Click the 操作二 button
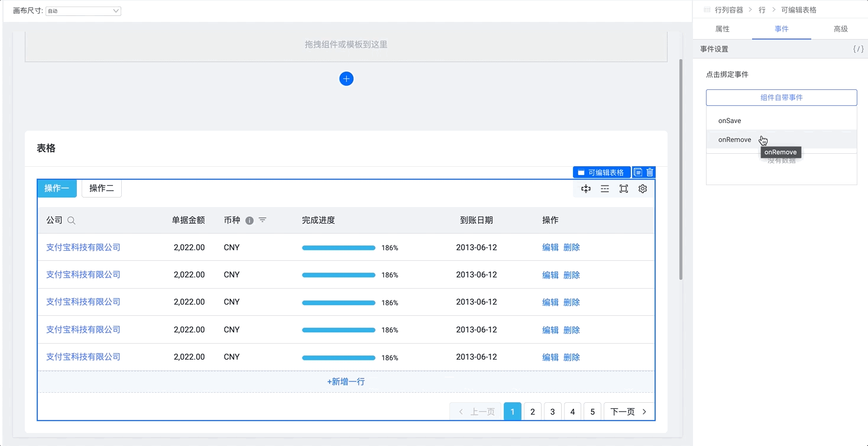Screen dimensions: 868x446 [x=102, y=188]
